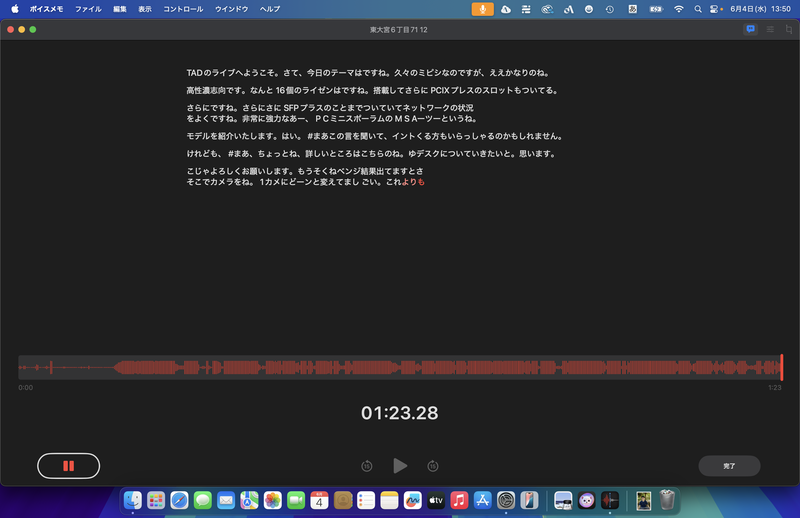Open Notes in the Dock

click(x=389, y=500)
